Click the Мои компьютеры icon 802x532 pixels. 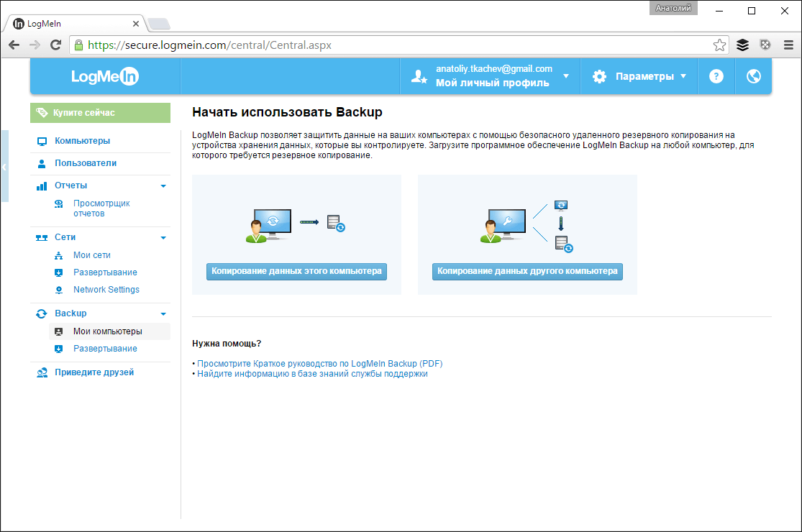point(59,331)
